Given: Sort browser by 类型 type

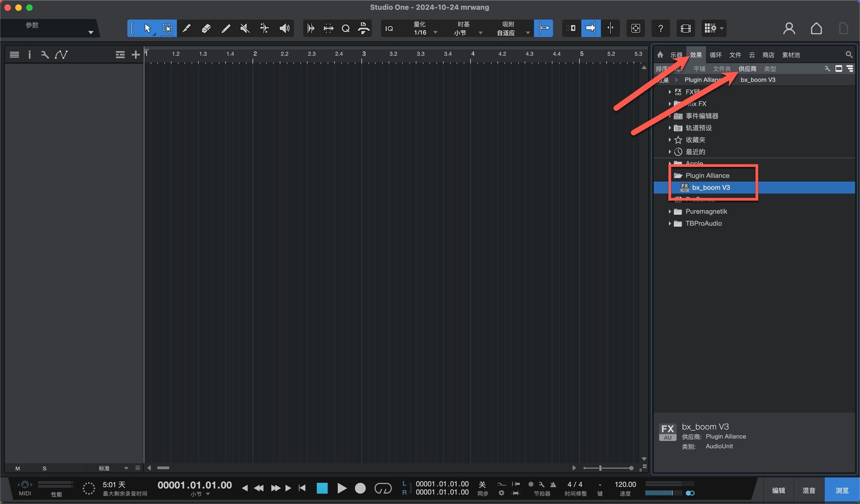Looking at the screenshot, I should coord(770,68).
